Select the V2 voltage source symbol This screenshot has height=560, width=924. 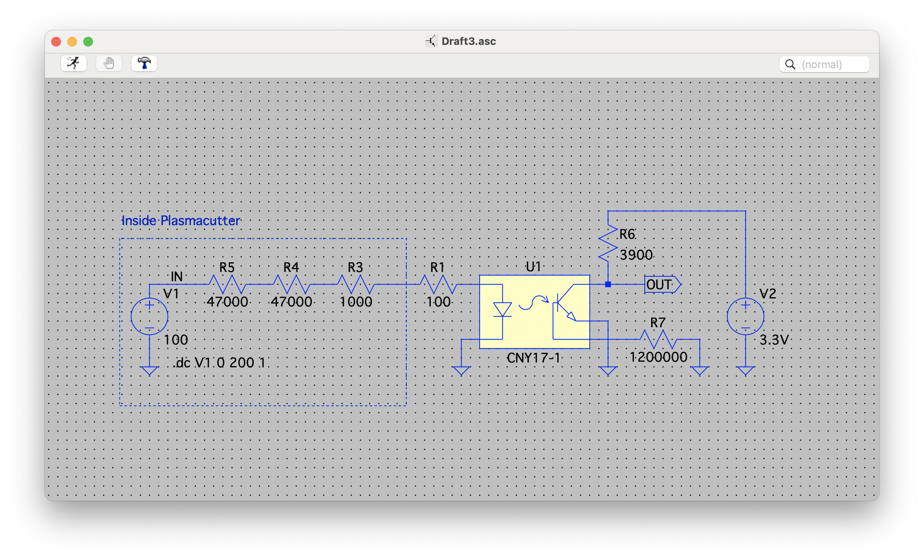pos(745,316)
